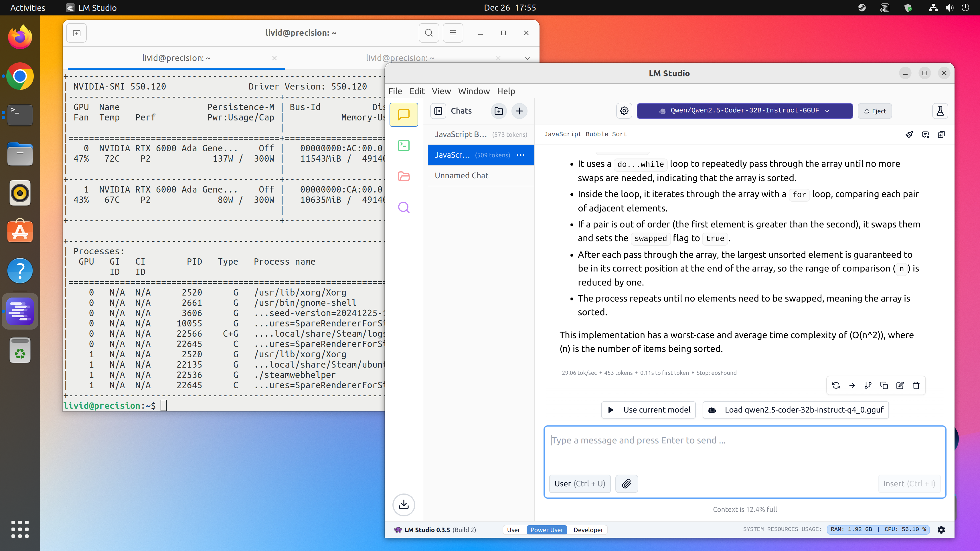Open My Models folder icon
Screen dimensions: 980x551
[404, 177]
